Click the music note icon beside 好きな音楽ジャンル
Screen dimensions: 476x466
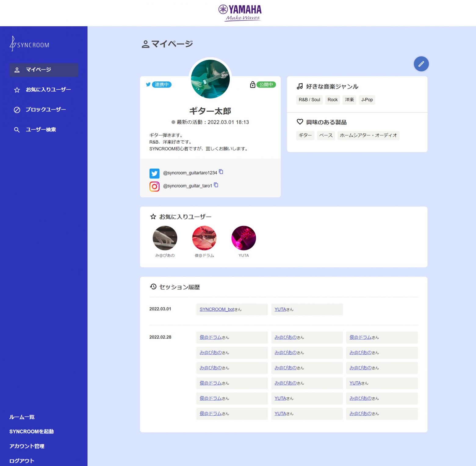pos(300,86)
